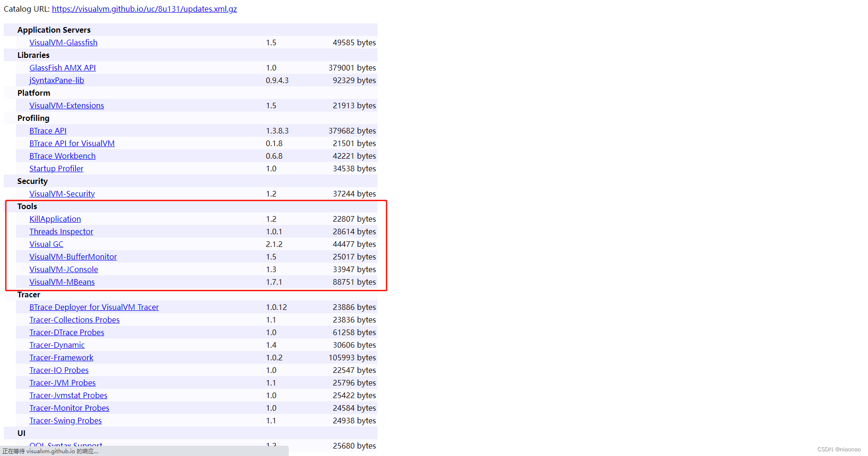Click version 2.1.2 of Visual GC
The image size is (868, 456).
pos(274,244)
